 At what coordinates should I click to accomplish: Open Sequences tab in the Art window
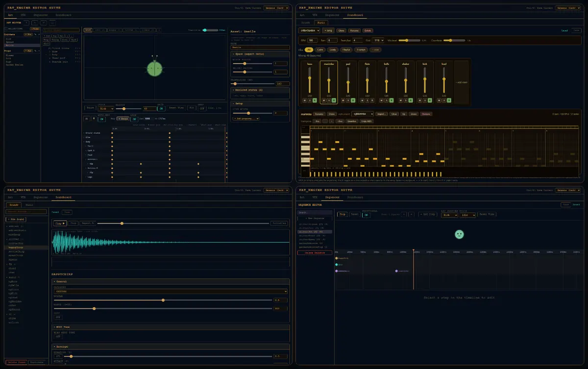[x=41, y=15]
